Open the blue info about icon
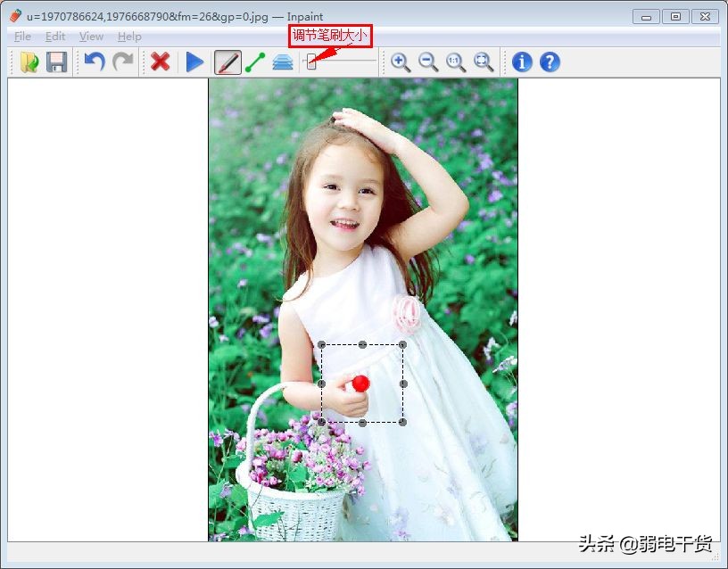The image size is (728, 569). (x=522, y=62)
